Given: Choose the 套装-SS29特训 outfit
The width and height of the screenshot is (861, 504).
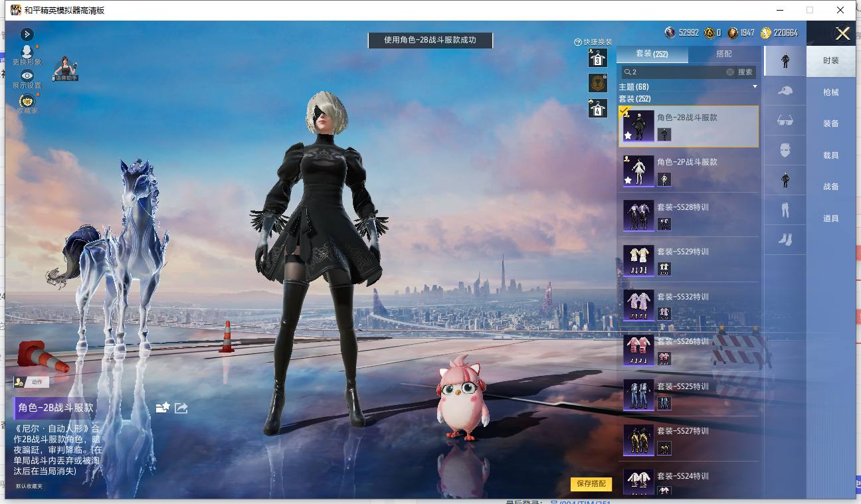Looking at the screenshot, I should tap(688, 260).
